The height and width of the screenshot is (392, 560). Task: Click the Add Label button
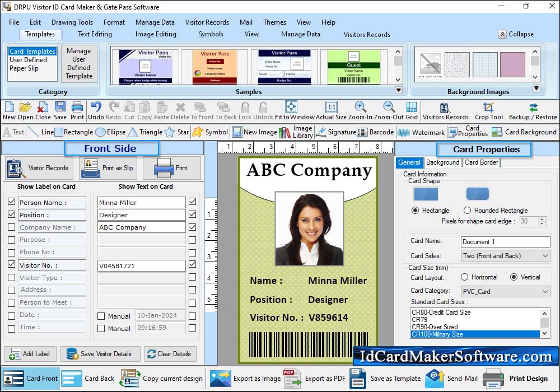[30, 354]
